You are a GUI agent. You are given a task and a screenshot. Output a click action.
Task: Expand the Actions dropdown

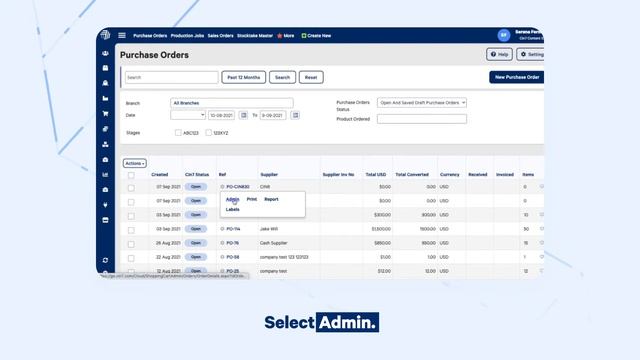click(x=135, y=163)
